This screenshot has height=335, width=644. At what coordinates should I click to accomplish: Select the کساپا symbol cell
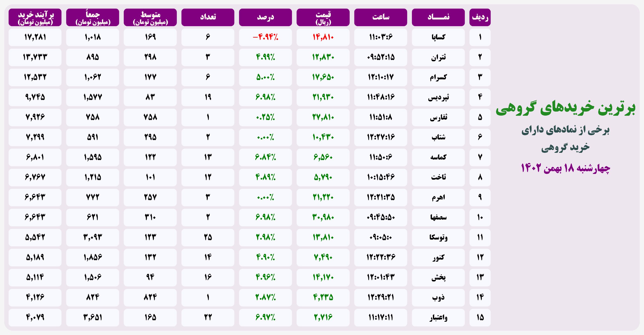(x=438, y=37)
